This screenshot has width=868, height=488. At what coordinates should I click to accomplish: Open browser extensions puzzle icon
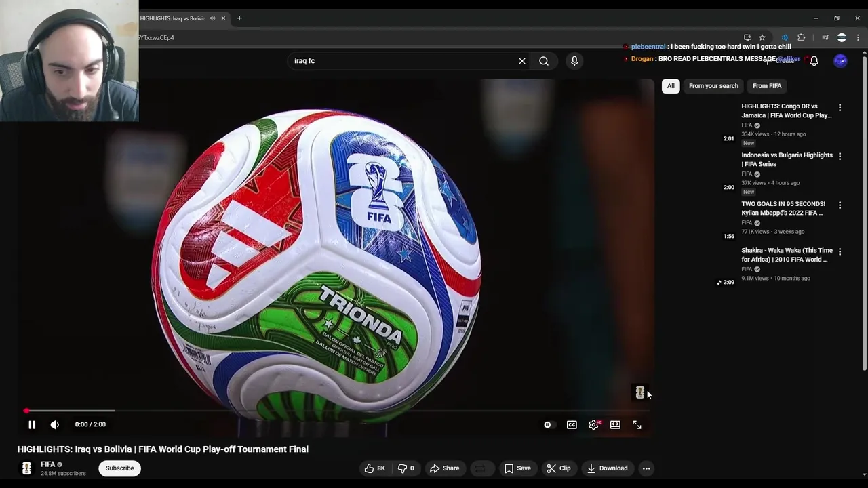[801, 37]
